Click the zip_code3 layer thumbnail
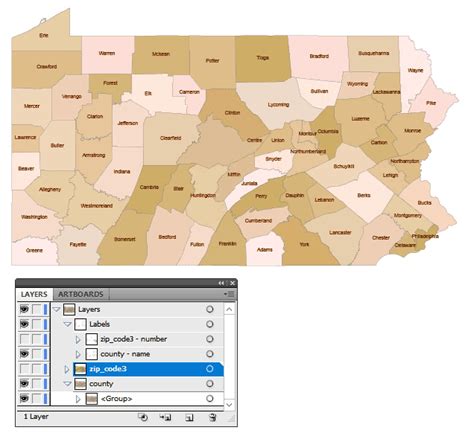The image size is (474, 436). 80,369
